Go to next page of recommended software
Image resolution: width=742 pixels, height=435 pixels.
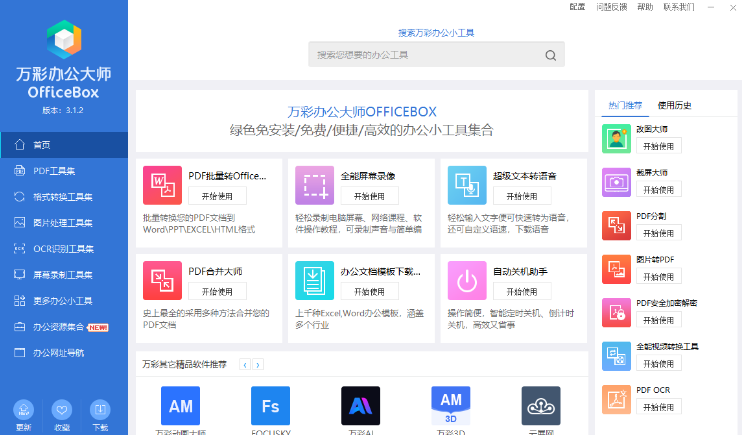coord(258,365)
